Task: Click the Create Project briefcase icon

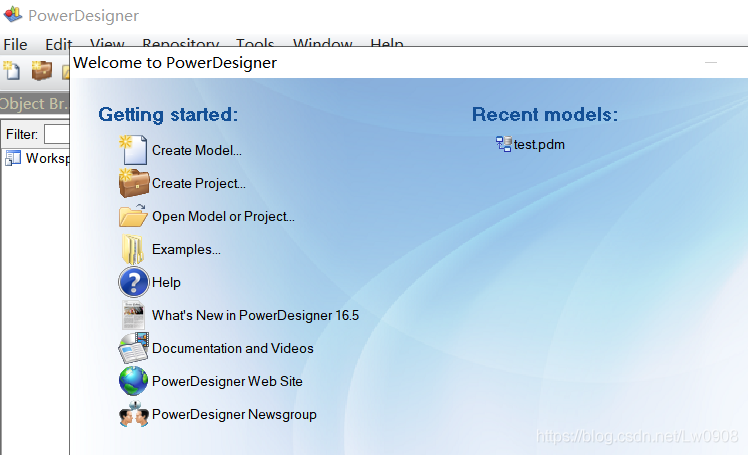Action: [134, 183]
